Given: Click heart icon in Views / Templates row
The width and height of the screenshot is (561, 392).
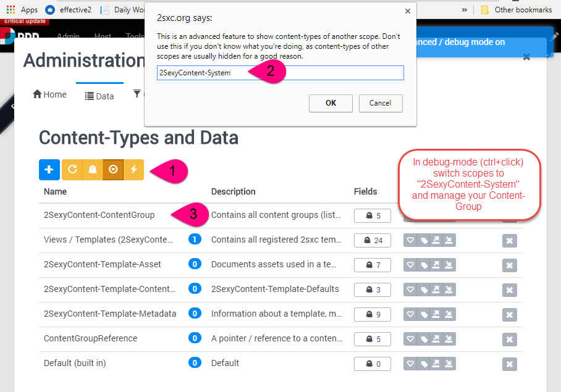Looking at the screenshot, I should click(410, 241).
